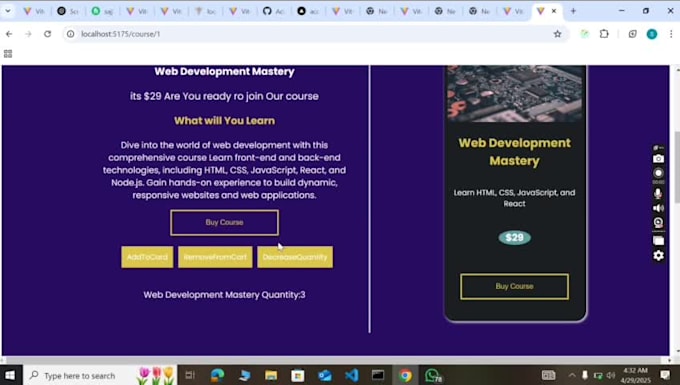Image resolution: width=680 pixels, height=385 pixels.
Task: Switch to the 'Scr' tab
Action: click(x=68, y=11)
